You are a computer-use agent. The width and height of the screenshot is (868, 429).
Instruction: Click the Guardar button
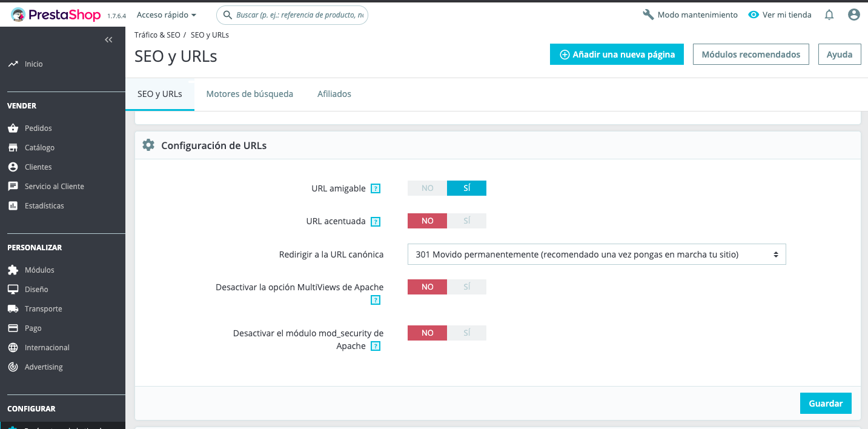pyautogui.click(x=825, y=404)
